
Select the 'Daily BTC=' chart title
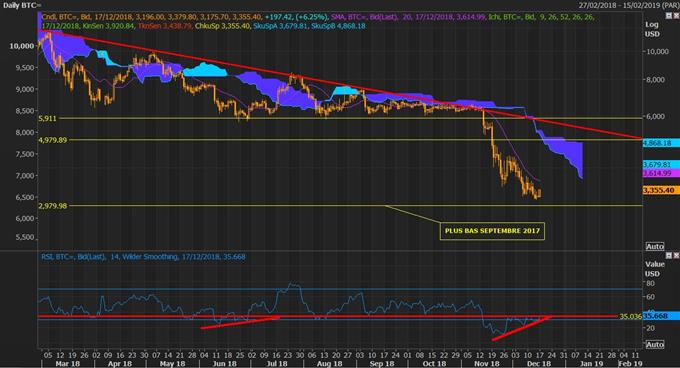pyautogui.click(x=22, y=5)
